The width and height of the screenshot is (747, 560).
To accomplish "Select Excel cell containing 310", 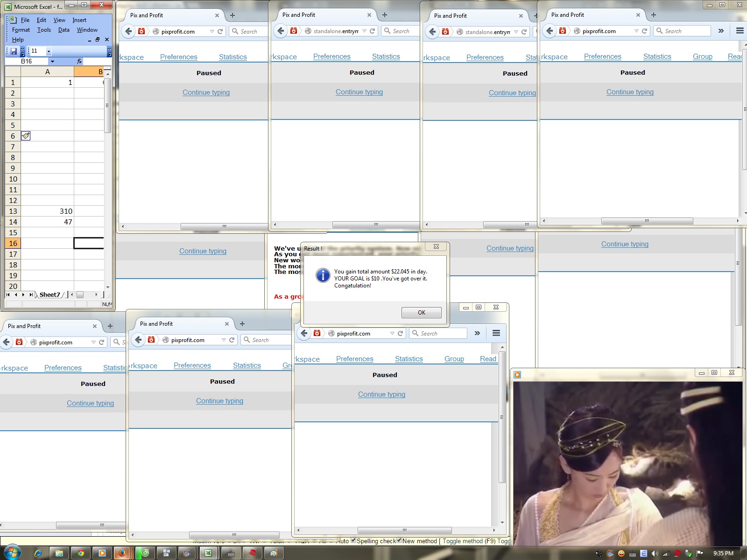I will click(x=47, y=211).
